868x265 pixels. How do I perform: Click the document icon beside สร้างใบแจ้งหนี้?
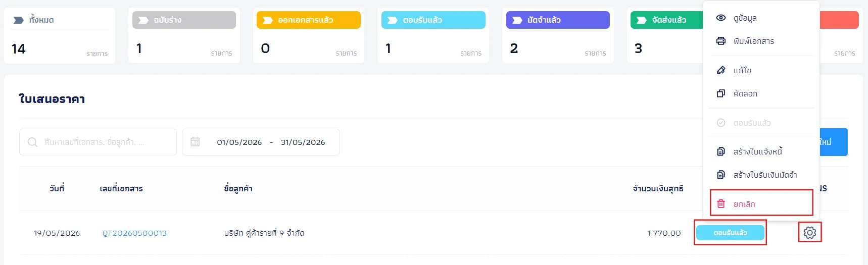click(721, 151)
